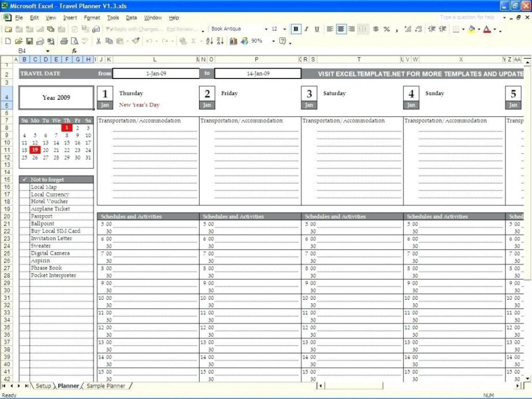Print the sheet using the printer icon
Screen dimensions: 532x399
coord(64,42)
